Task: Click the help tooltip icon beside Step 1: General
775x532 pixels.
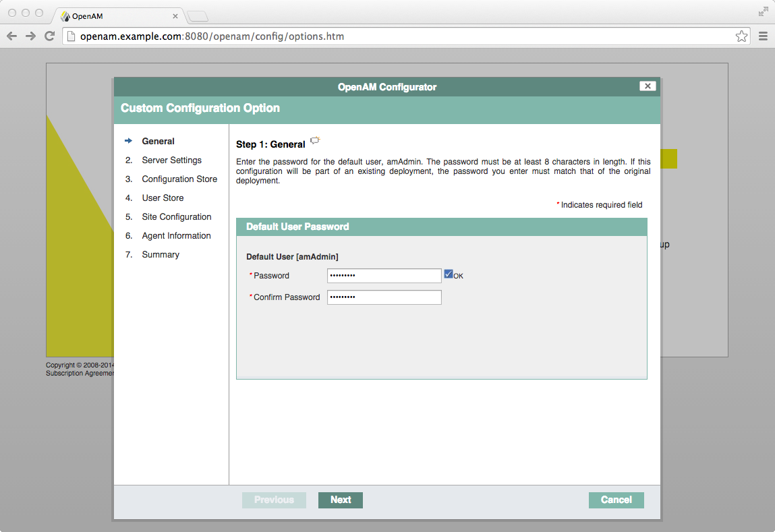Action: click(315, 141)
